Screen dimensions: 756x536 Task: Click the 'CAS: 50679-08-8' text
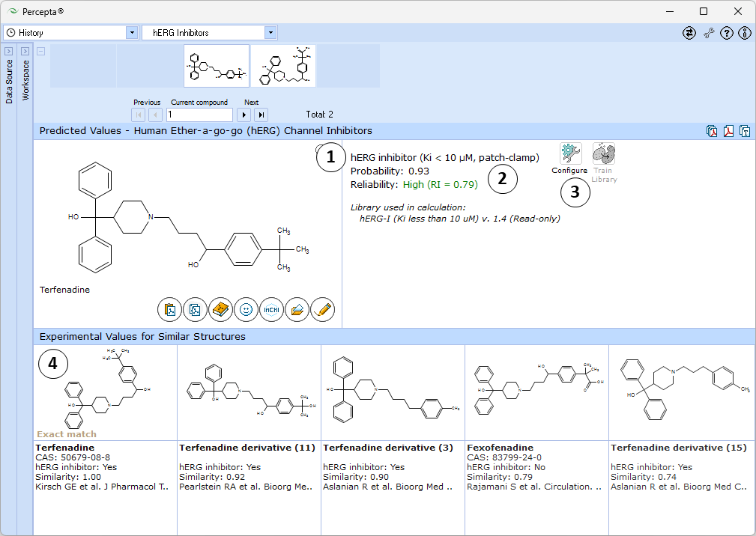73,457
